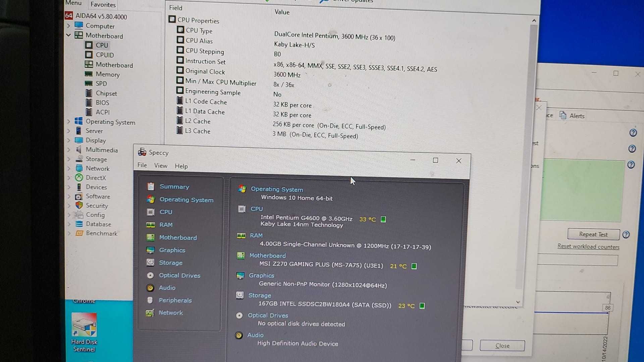Click green storage temperature indicator at 23 °C
644x362 pixels.
(422, 306)
